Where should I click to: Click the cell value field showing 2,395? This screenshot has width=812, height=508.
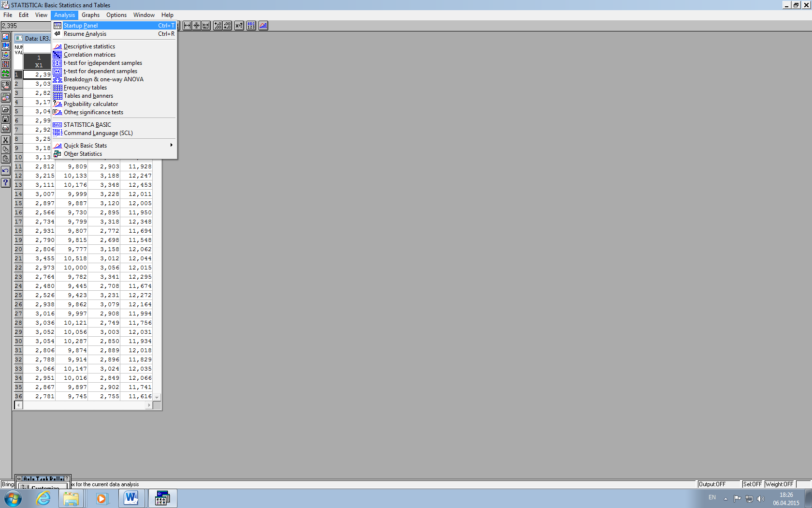[26, 26]
